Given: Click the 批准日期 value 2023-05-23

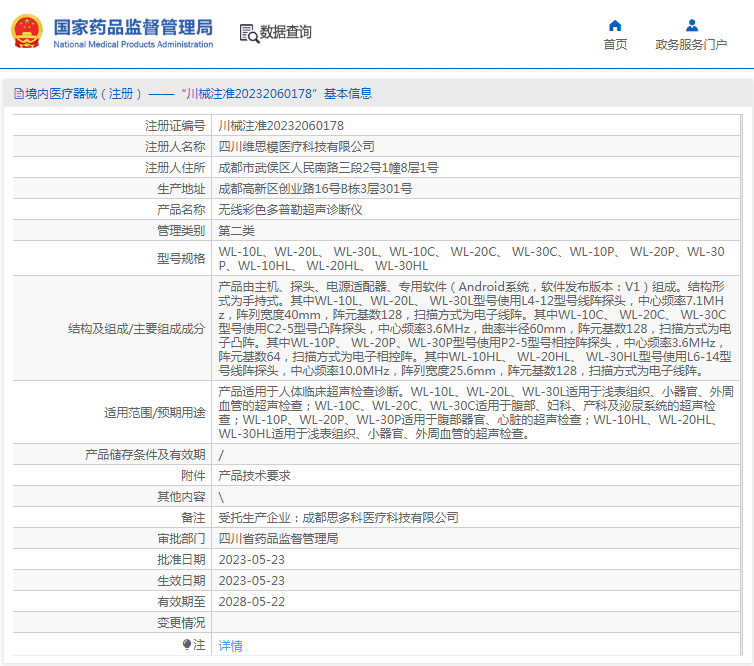Looking at the screenshot, I should (251, 560).
